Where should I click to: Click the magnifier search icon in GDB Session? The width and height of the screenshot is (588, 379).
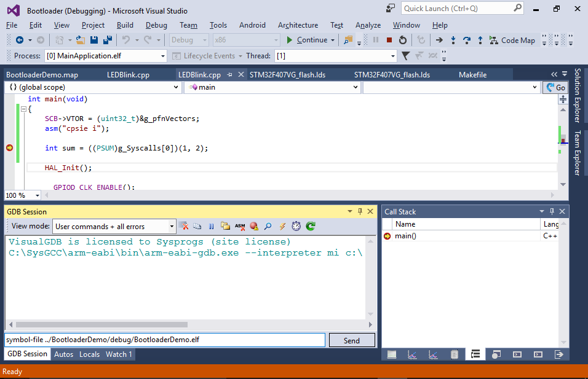[x=268, y=226]
